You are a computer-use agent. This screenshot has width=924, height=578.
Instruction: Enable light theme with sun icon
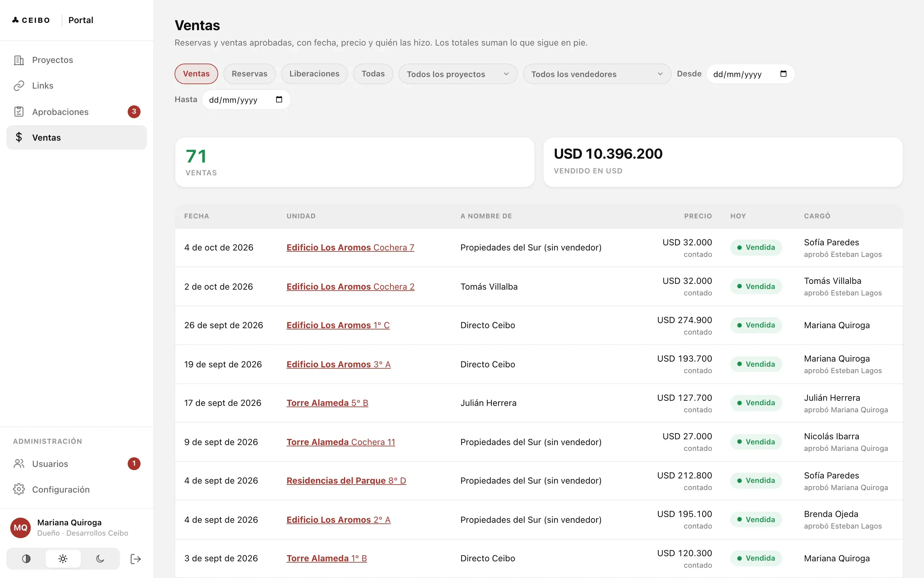(x=63, y=559)
